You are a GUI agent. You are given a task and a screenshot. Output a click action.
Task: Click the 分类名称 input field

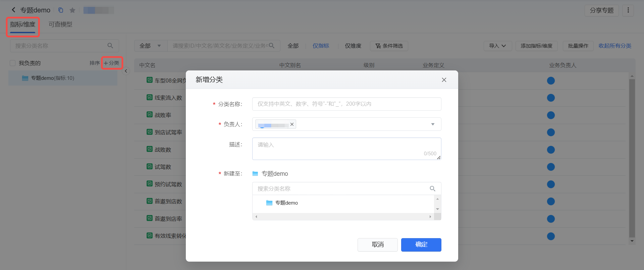[346, 104]
